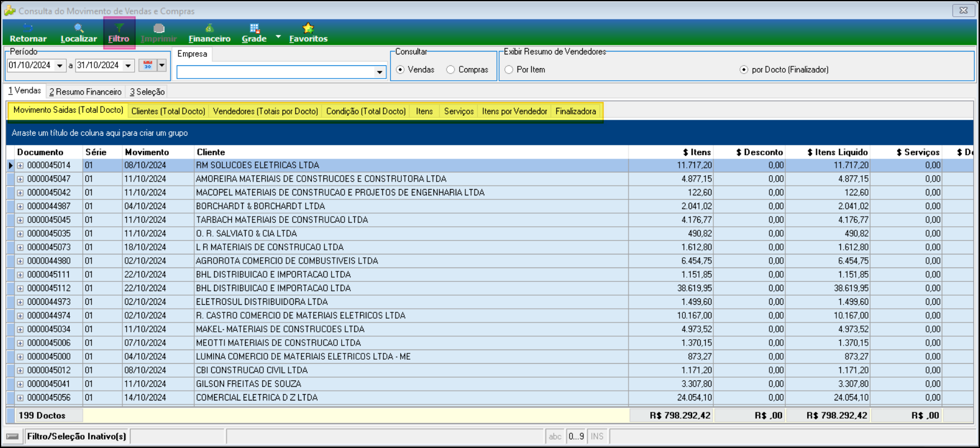Expand document 0000045035 row
This screenshot has width=980, height=448.
tap(20, 234)
